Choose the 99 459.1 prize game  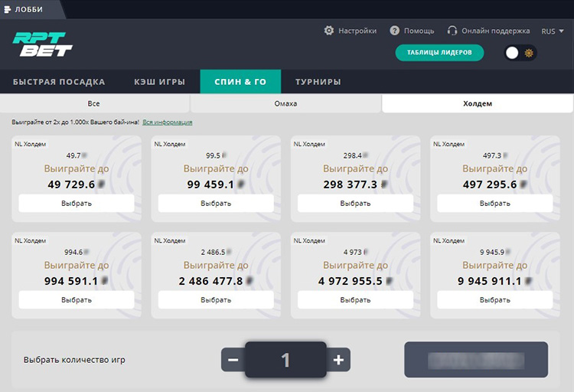point(216,204)
